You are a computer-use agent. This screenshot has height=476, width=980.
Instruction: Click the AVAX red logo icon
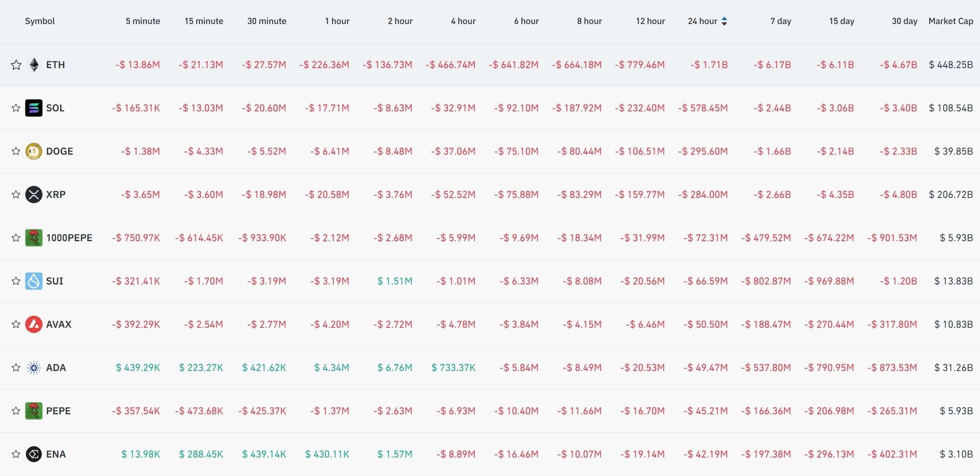pyautogui.click(x=34, y=325)
